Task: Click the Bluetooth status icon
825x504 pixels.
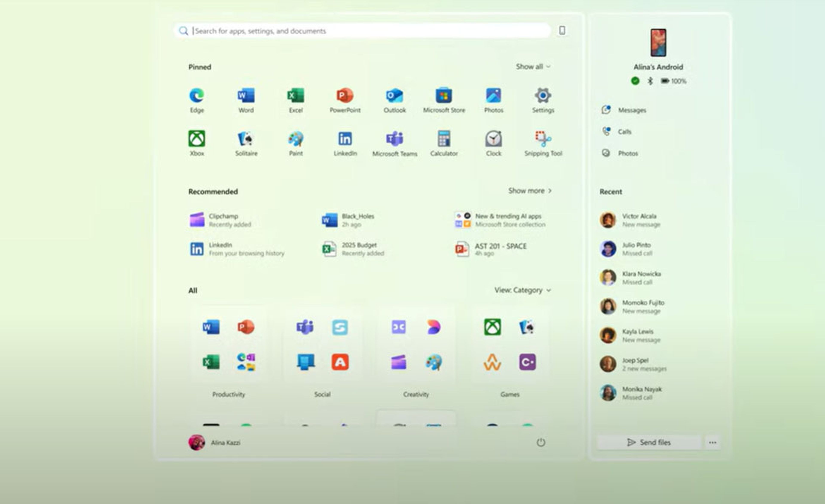Action: tap(650, 81)
